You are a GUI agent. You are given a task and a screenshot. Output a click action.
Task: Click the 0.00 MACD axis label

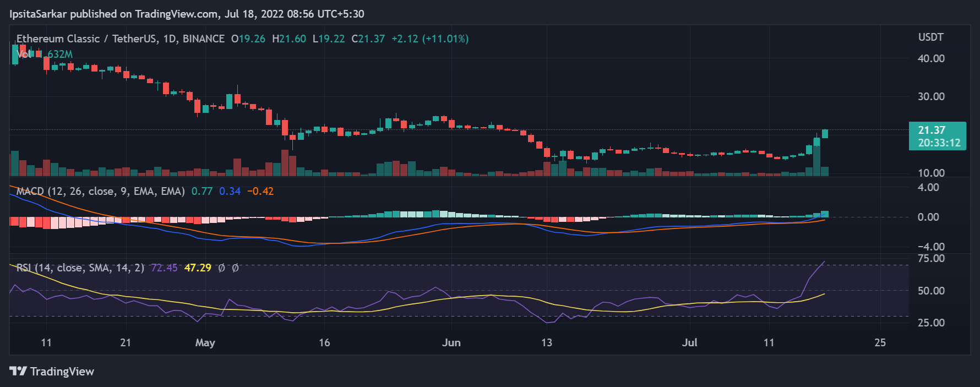pyautogui.click(x=928, y=217)
